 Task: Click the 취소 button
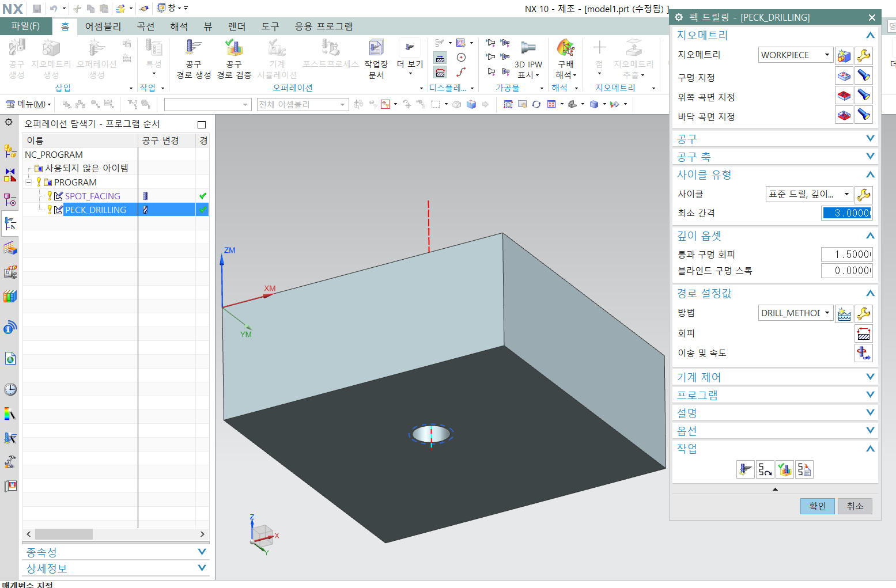[x=855, y=506]
